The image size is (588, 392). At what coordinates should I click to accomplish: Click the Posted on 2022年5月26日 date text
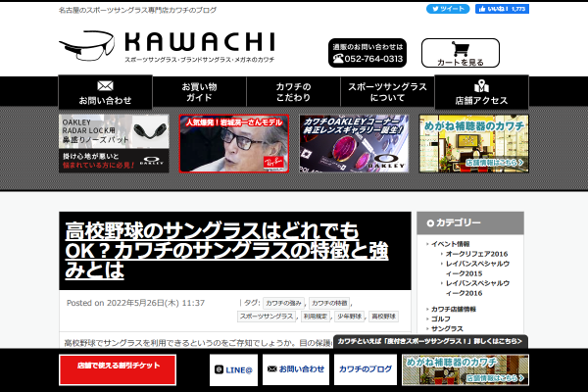click(136, 303)
